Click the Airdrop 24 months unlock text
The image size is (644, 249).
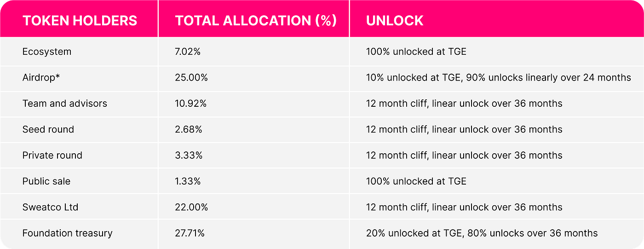499,78
